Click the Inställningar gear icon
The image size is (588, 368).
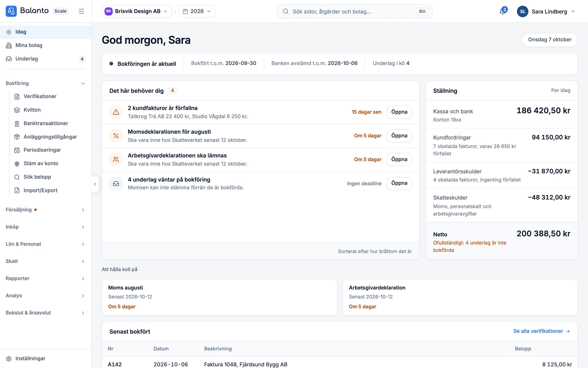coord(9,359)
